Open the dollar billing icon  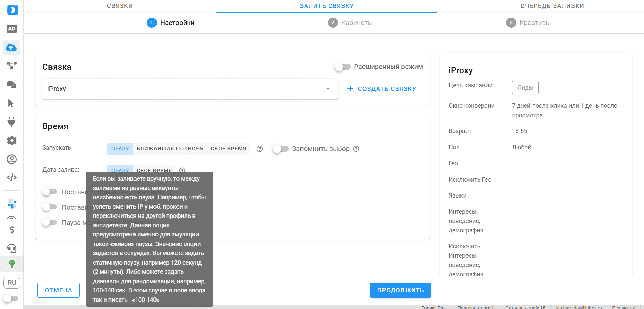coord(12,230)
